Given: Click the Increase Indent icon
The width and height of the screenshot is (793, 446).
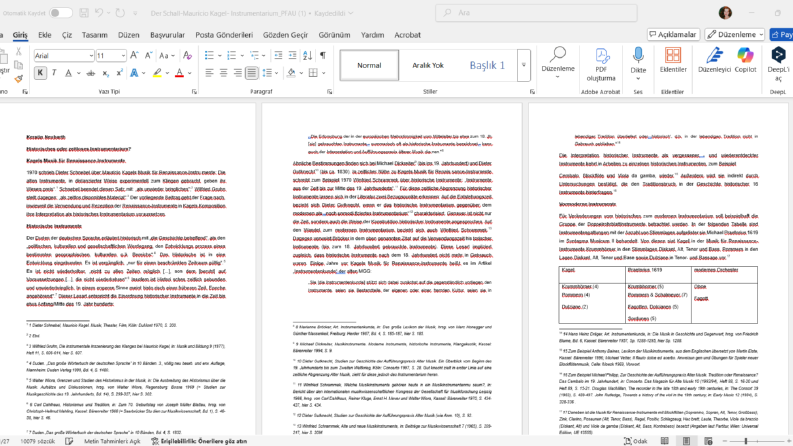Looking at the screenshot, I should pos(292,56).
